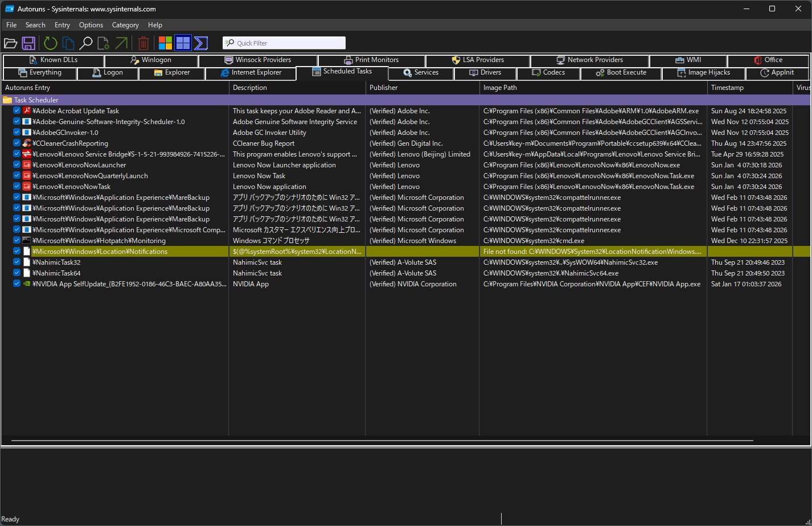Viewport: 812px width, 526px height.
Task: Sort by the Publisher column header
Action: click(x=423, y=88)
